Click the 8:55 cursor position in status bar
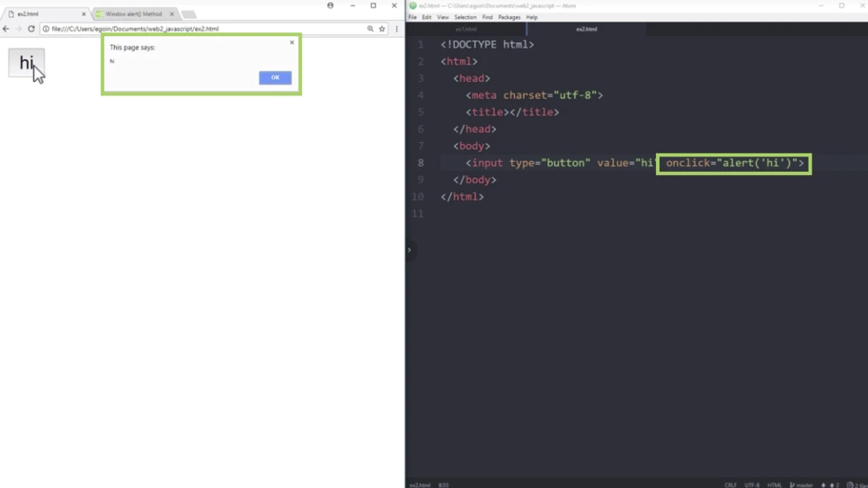This screenshot has height=488, width=868. tap(443, 484)
